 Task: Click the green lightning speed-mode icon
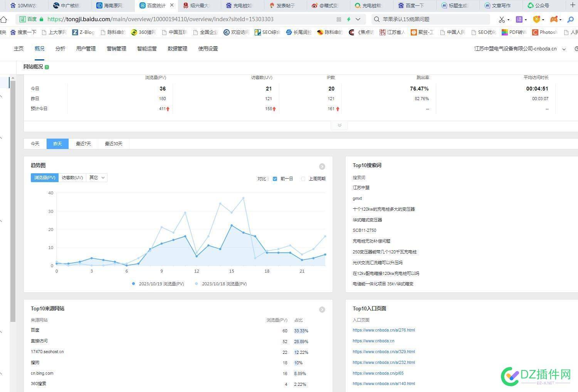pos(349,19)
